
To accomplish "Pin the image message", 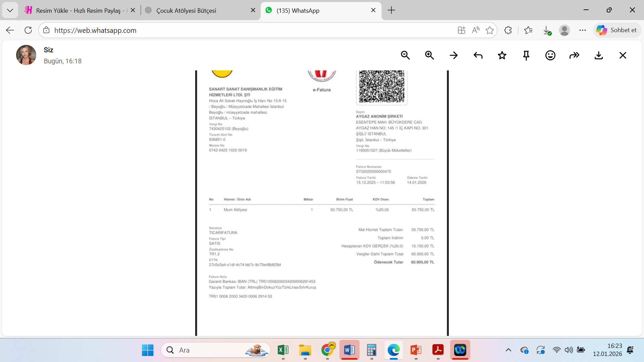I will 526,55.
